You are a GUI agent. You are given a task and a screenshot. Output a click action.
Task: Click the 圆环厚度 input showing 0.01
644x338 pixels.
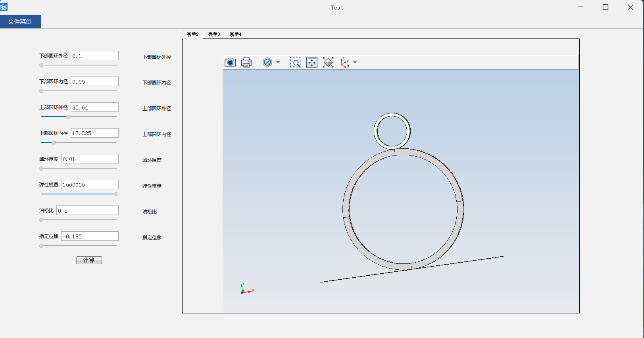(90, 159)
